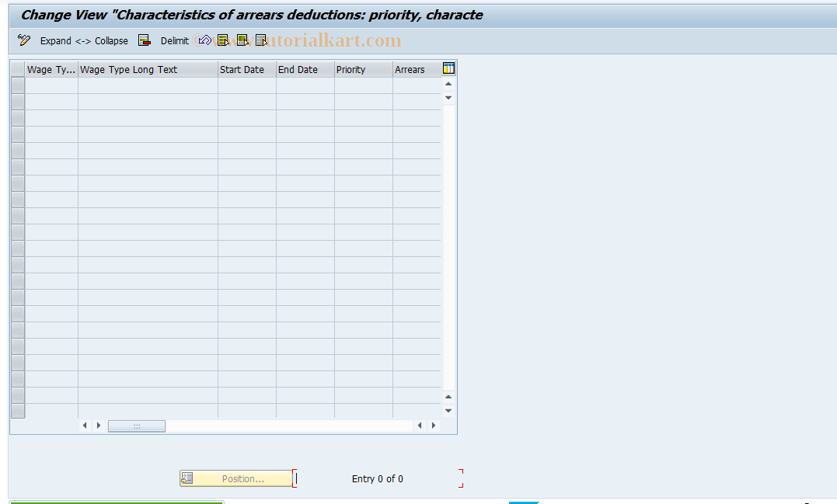Click the horizontal scrollbar thumb
The width and height of the screenshot is (837, 504).
137,426
